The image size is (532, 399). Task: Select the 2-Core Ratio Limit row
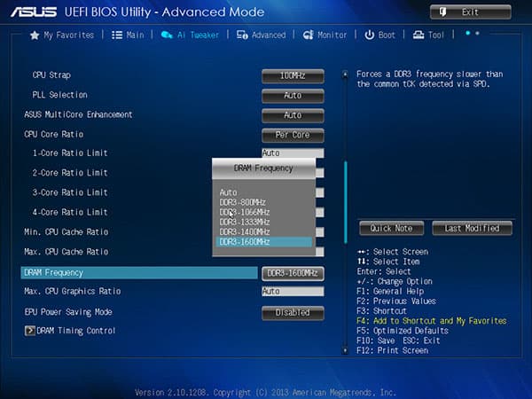[x=70, y=173]
